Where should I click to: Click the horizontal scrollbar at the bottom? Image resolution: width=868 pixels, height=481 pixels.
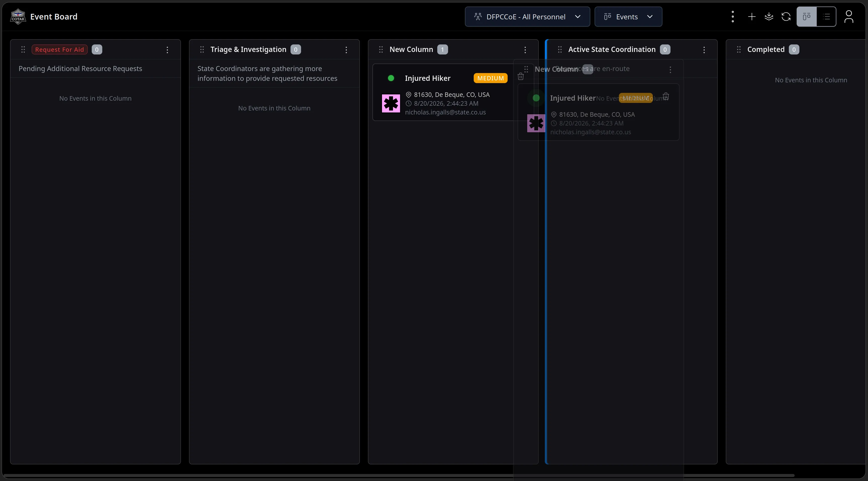[399, 476]
